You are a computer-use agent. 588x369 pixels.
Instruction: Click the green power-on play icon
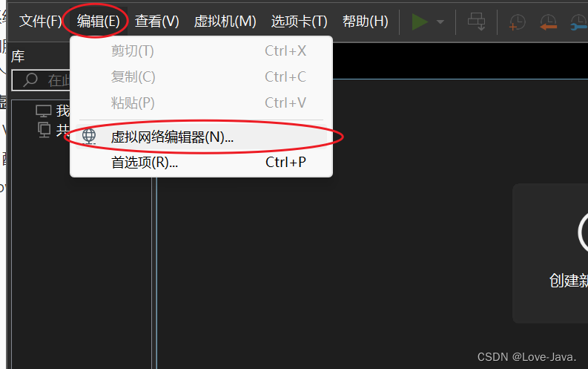click(x=420, y=22)
